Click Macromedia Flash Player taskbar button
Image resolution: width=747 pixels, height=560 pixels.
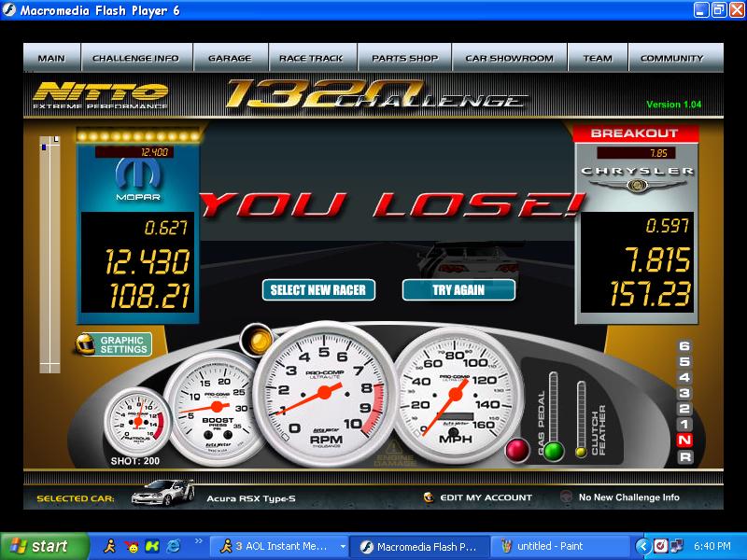click(419, 546)
